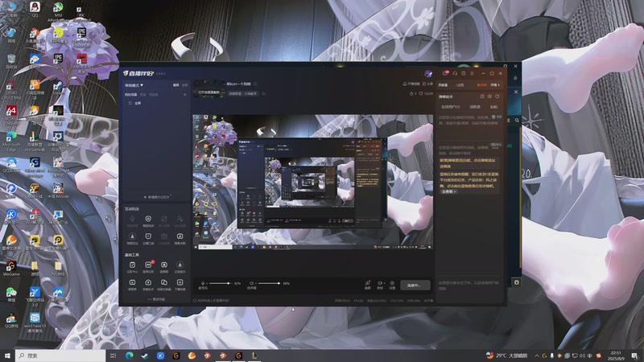644x362 pixels.
Task: Click the headset customer service icon
Action: pos(455,73)
